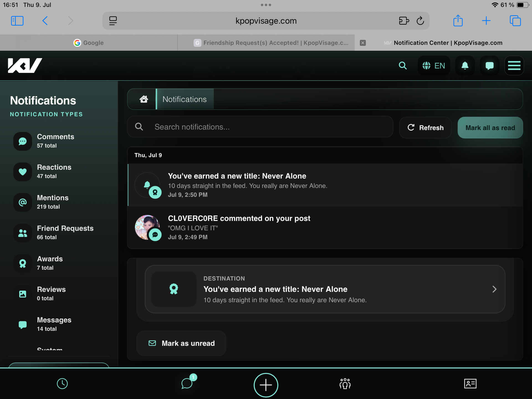Viewport: 532px width, 399px height.
Task: Click the chevron on Destination card
Action: coord(494,289)
